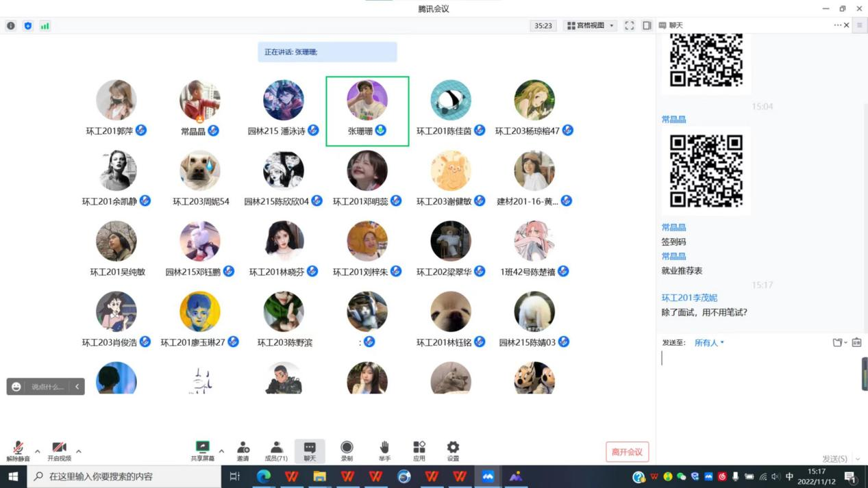Image resolution: width=868 pixels, height=488 pixels.
Task: Toggle the side panel layout icon
Action: tap(647, 25)
